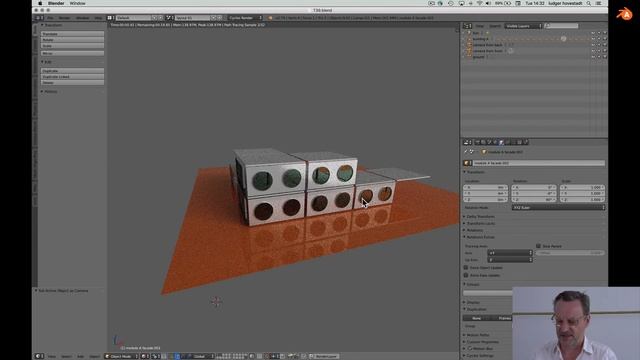
Task: Enable Extra Data Update checkbox
Action: [x=466, y=275]
